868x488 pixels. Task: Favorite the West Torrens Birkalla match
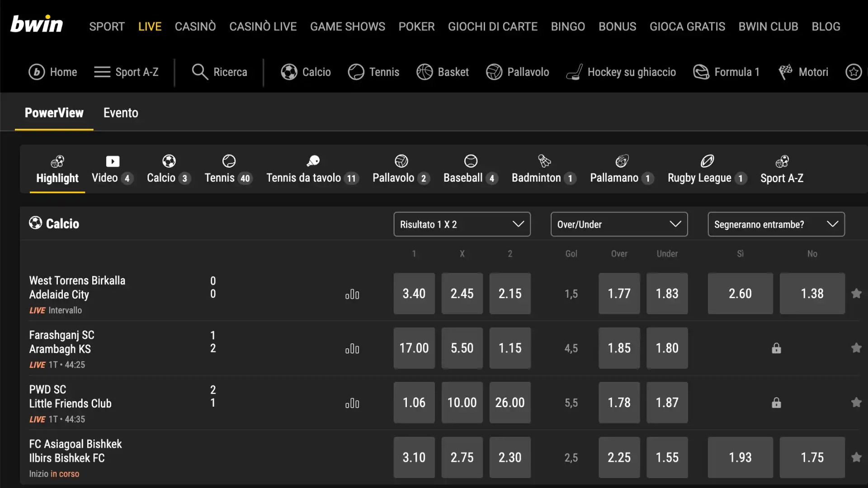[856, 294]
